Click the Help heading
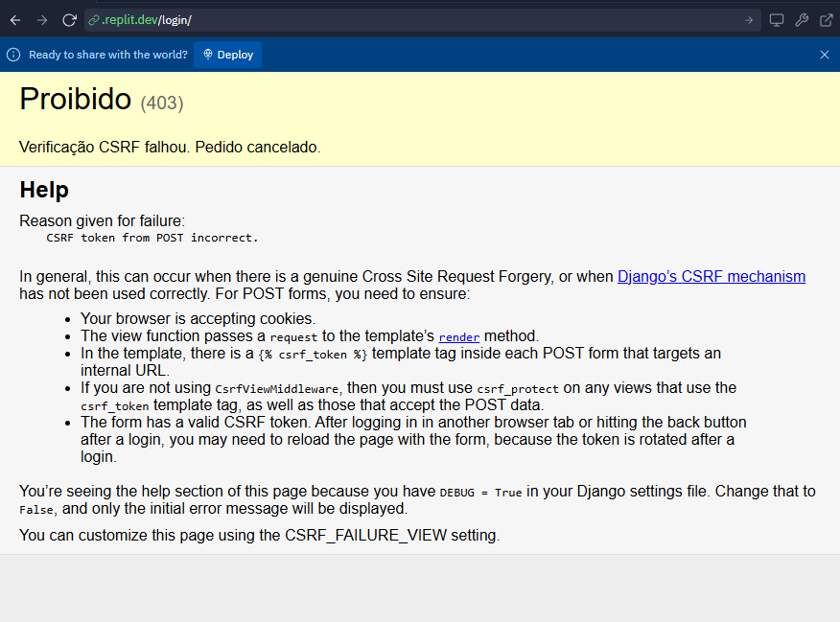Viewport: 840px width, 622px height. [x=44, y=190]
